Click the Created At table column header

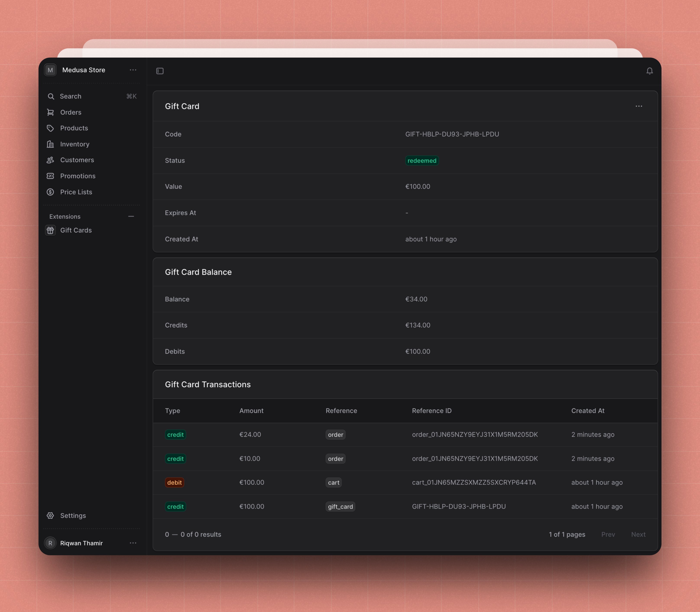[x=588, y=411]
